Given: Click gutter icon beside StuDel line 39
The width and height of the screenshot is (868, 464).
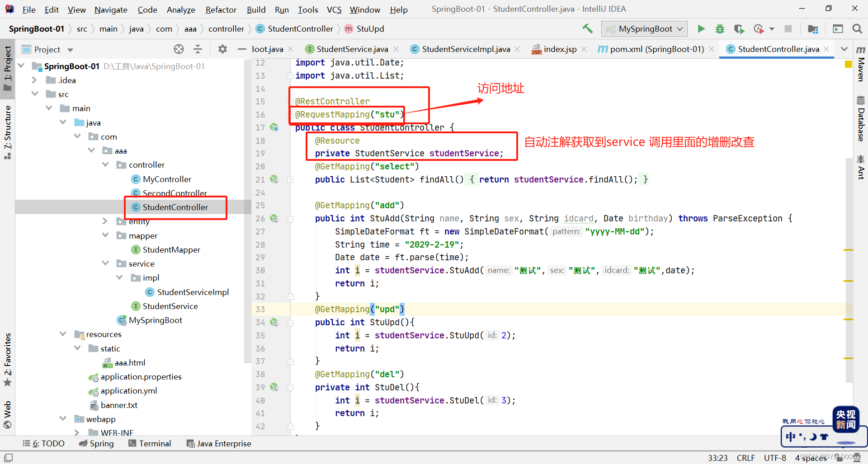Looking at the screenshot, I should pos(274,387).
